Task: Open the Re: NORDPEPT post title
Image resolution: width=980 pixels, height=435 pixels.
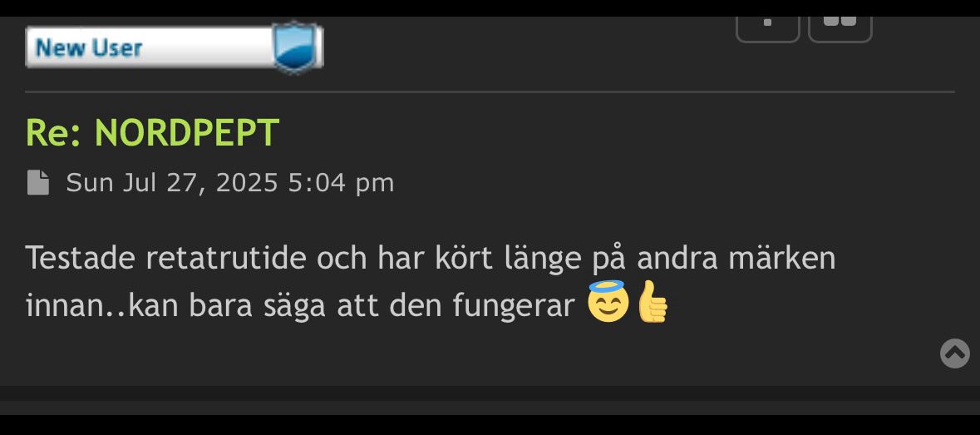Action: coord(152,132)
